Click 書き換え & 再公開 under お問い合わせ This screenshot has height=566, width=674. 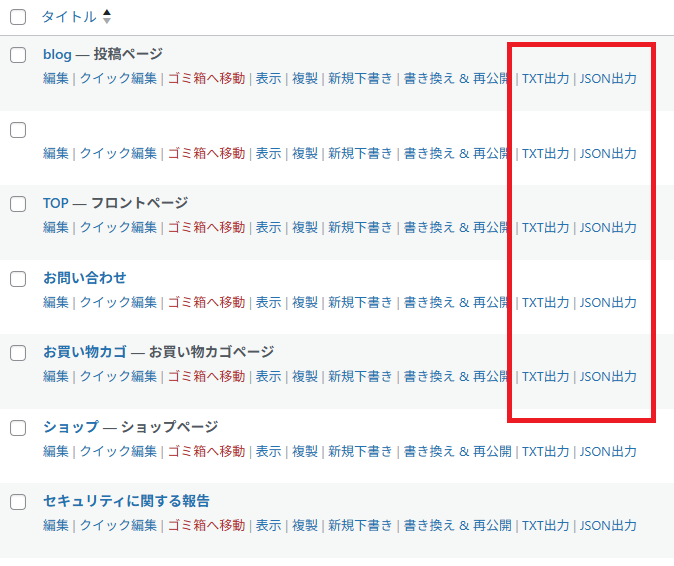[456, 302]
